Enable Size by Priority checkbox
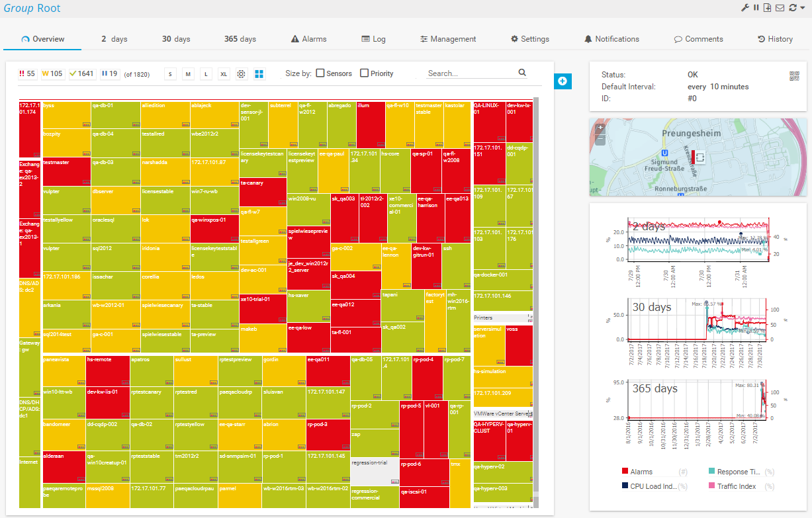 pos(365,73)
